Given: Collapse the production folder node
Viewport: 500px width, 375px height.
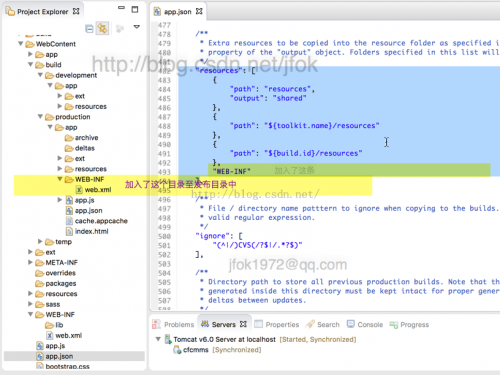Looking at the screenshot, I should [x=40, y=117].
